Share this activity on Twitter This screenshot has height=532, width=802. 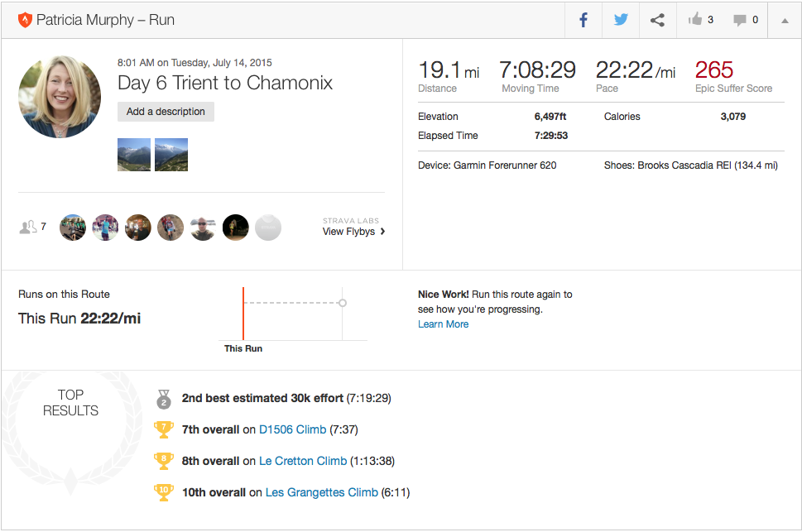point(621,21)
